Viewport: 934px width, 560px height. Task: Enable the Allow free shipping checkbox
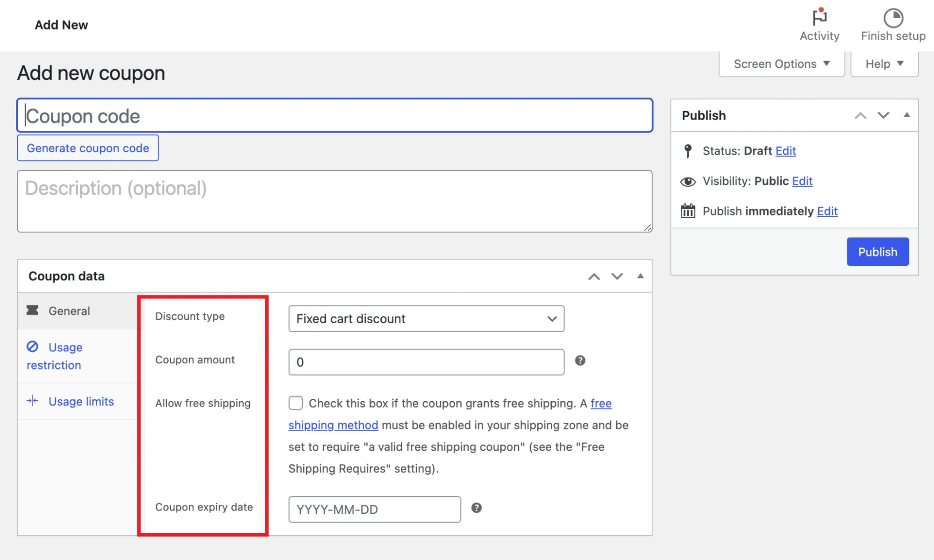tap(295, 403)
